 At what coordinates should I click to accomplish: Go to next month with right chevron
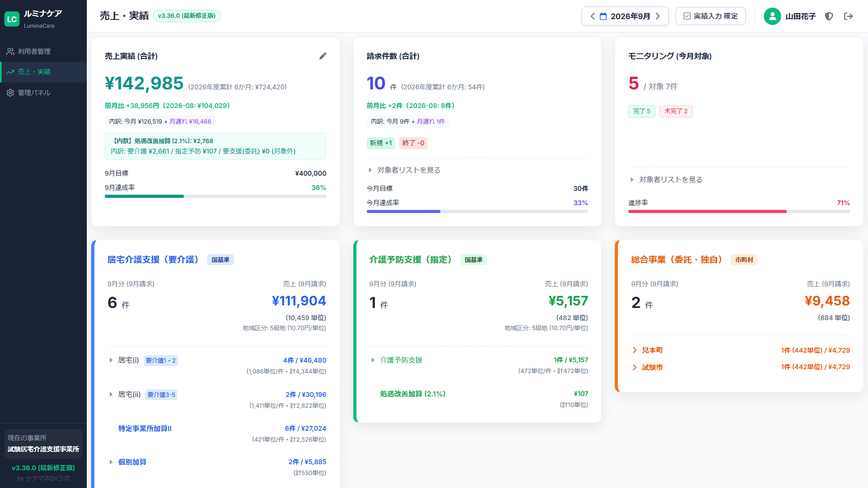point(658,16)
